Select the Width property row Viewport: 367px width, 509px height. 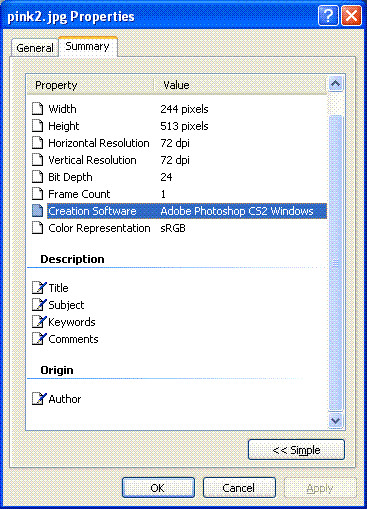(x=177, y=109)
